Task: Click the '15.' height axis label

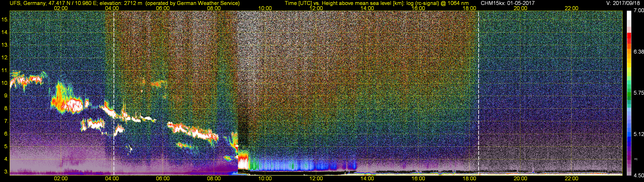Action: [5, 19]
